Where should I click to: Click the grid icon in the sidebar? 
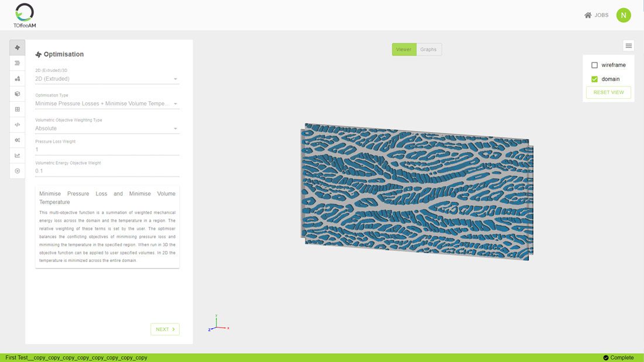point(18,109)
